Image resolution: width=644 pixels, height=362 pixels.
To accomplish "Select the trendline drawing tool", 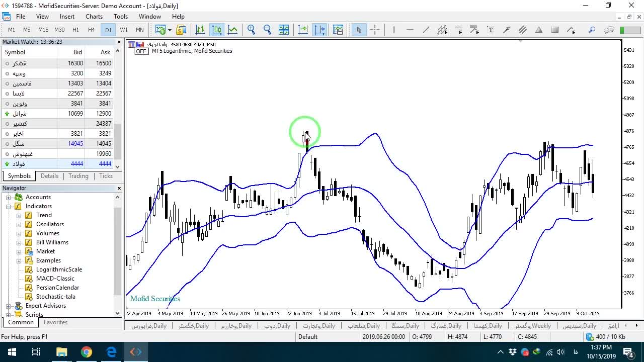I will click(x=426, y=30).
